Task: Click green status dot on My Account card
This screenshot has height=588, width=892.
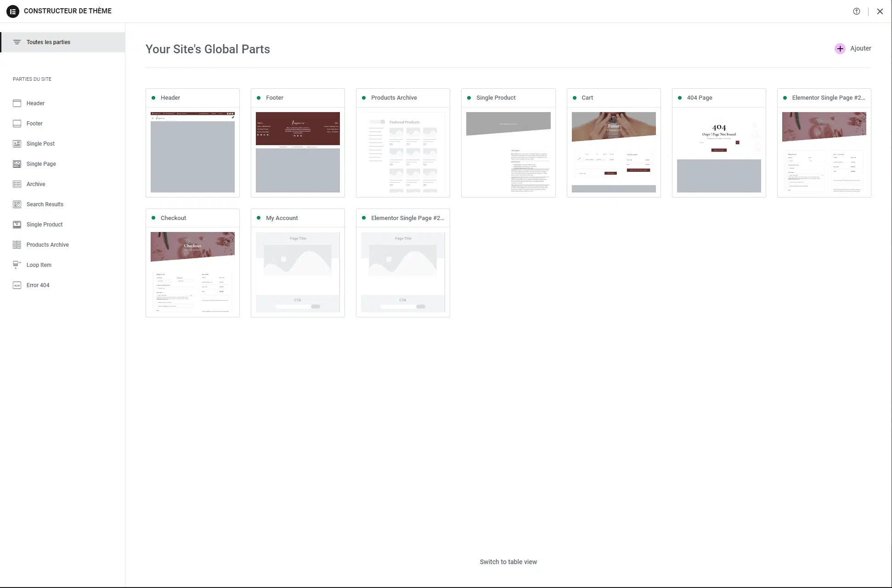Action: pos(259,218)
